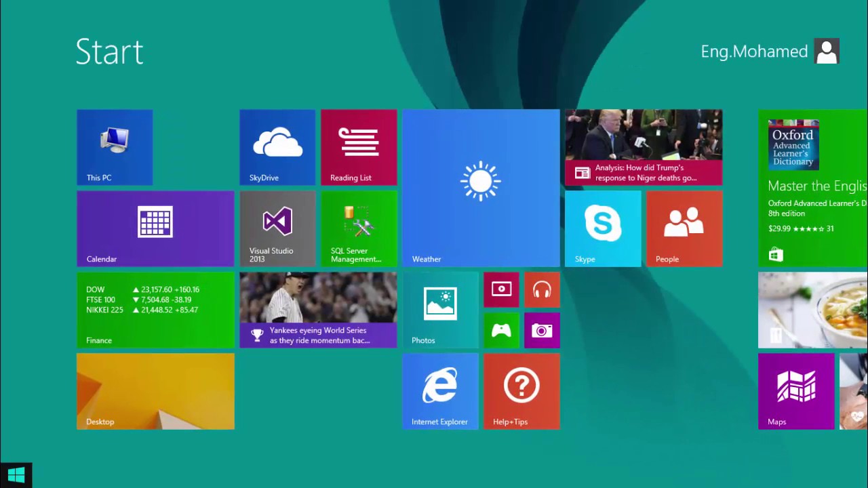Open the This PC tile

coord(115,147)
